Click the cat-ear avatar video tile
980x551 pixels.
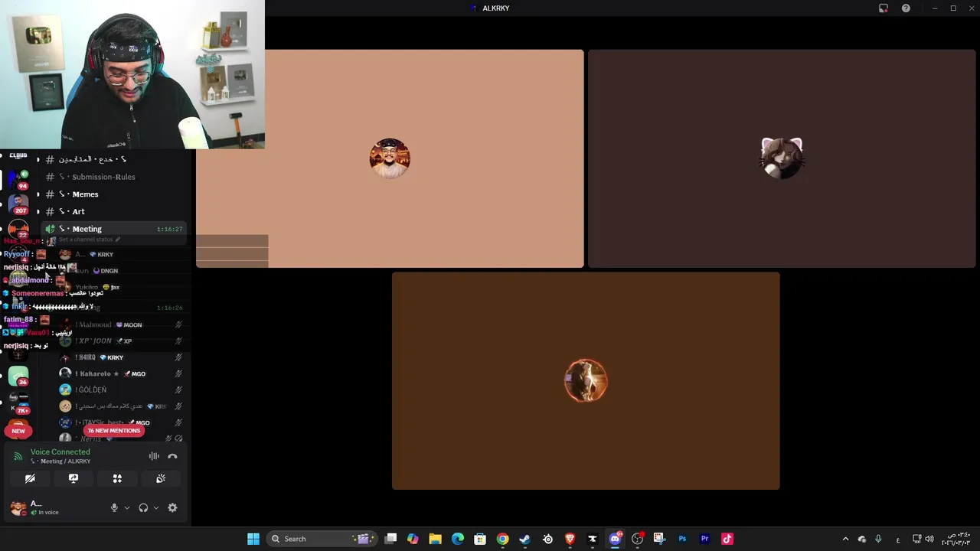click(782, 158)
